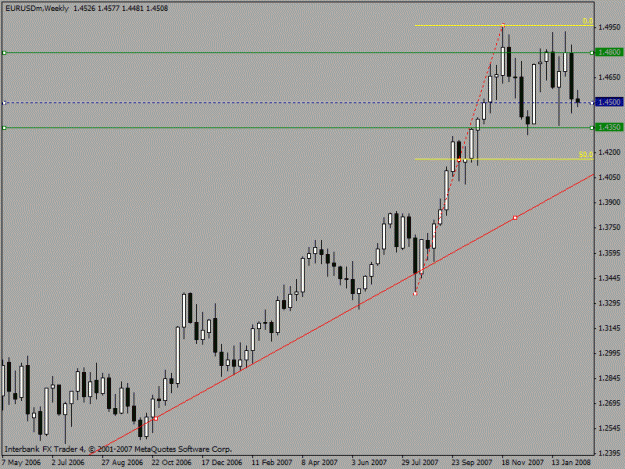Select the Fibonacci midpoint handle on 50.0 line
Screen dimensions: 625x469
[x=459, y=160]
